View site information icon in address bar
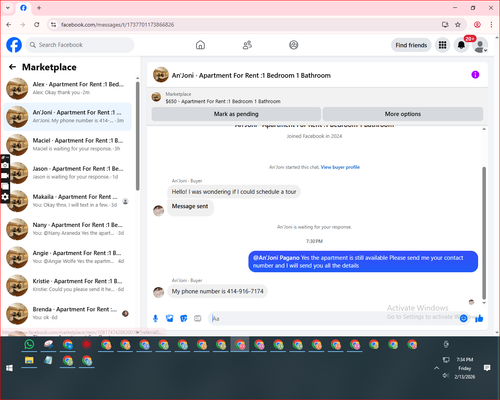Image resolution: width=500 pixels, height=400 pixels. click(x=53, y=25)
